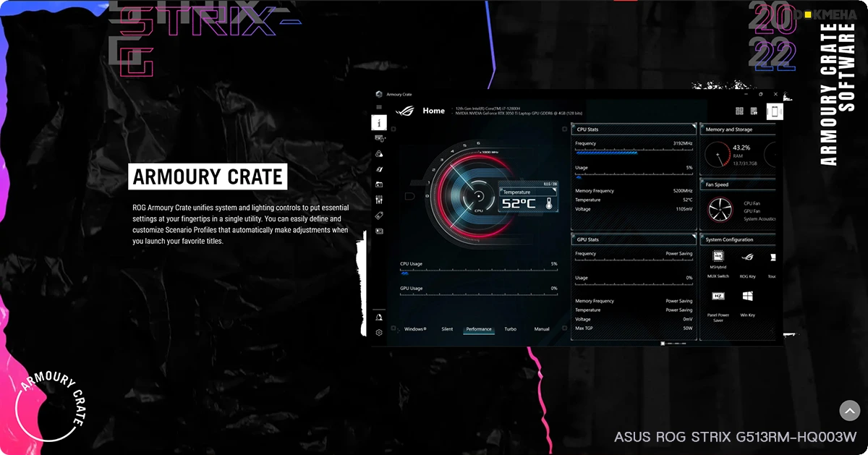Image resolution: width=868 pixels, height=455 pixels.
Task: Click the ASUS ROG STRIX G513RM-HQ003W caption
Action: [736, 437]
